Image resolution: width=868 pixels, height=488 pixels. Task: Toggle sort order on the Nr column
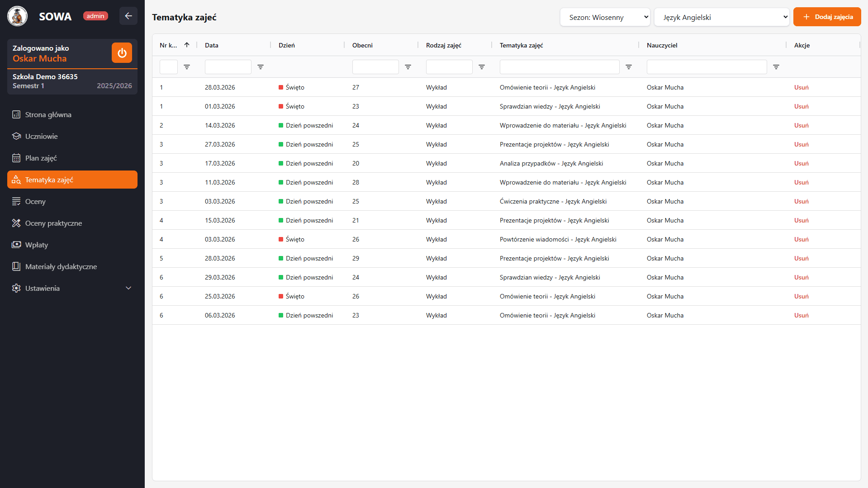point(187,45)
